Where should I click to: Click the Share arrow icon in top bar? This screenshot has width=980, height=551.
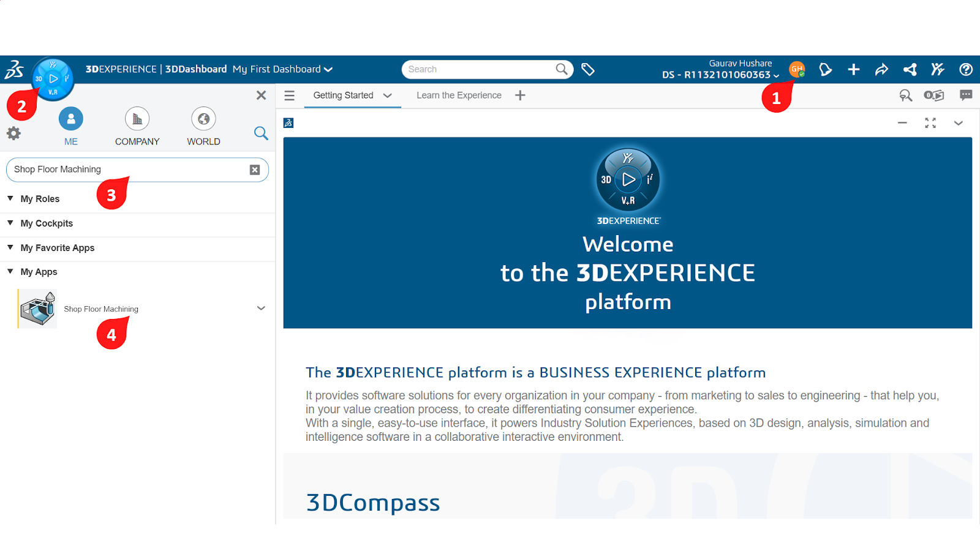click(x=881, y=69)
